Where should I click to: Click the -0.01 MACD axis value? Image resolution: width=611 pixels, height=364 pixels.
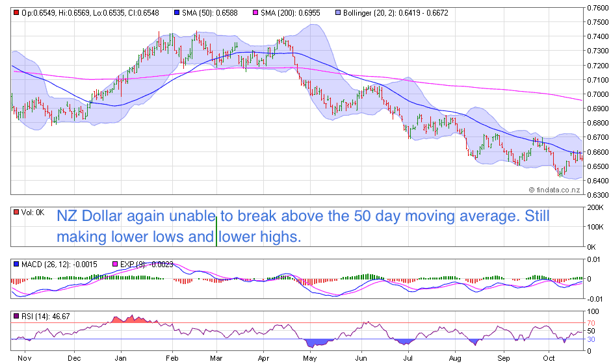click(x=595, y=299)
